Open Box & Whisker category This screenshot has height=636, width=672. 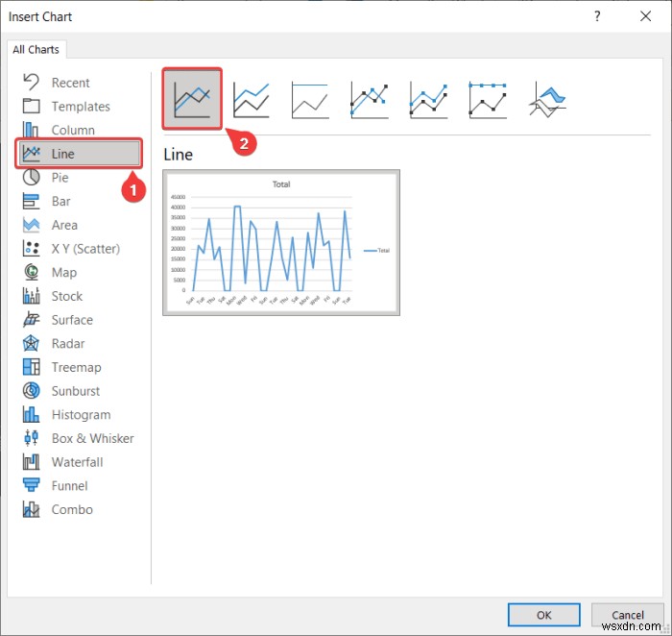(92, 438)
